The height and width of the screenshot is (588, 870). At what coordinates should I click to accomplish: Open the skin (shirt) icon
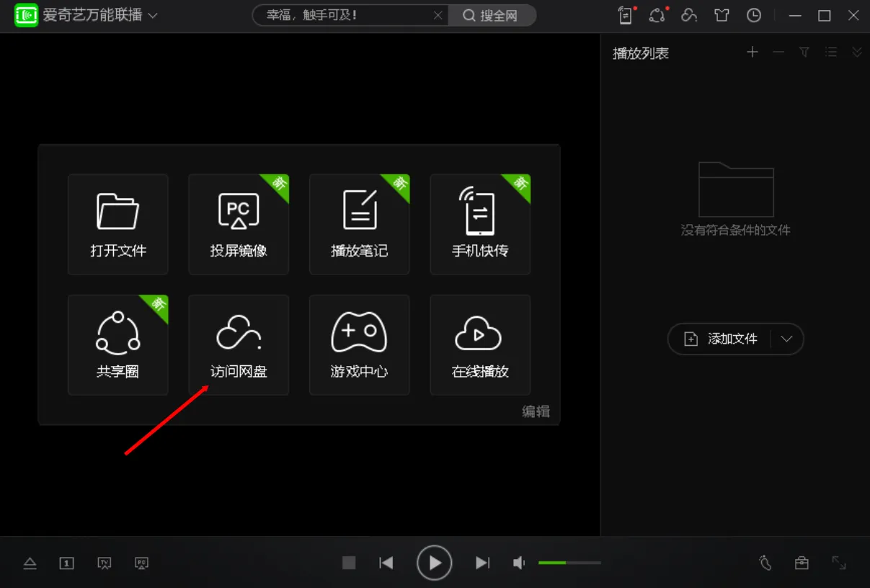pos(722,15)
